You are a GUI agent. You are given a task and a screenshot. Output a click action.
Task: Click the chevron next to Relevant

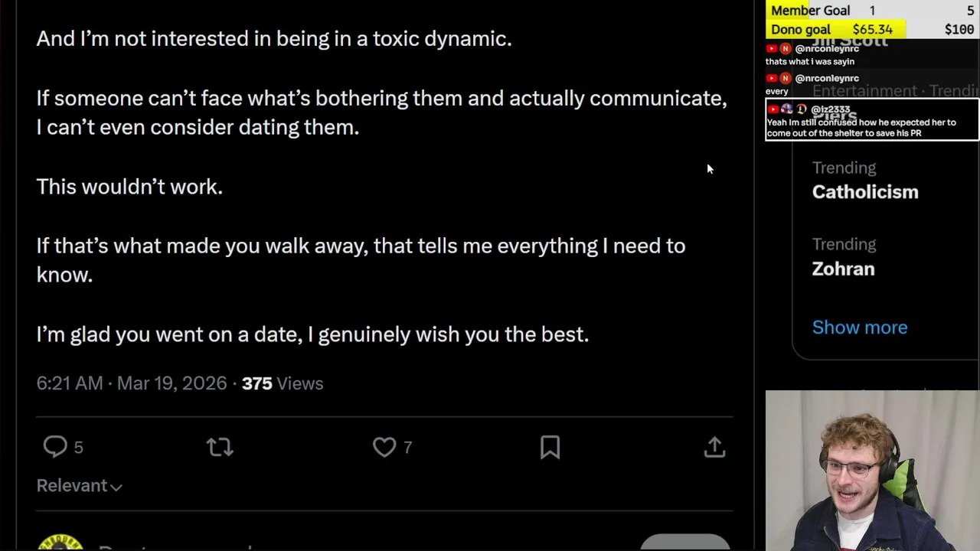(x=116, y=487)
